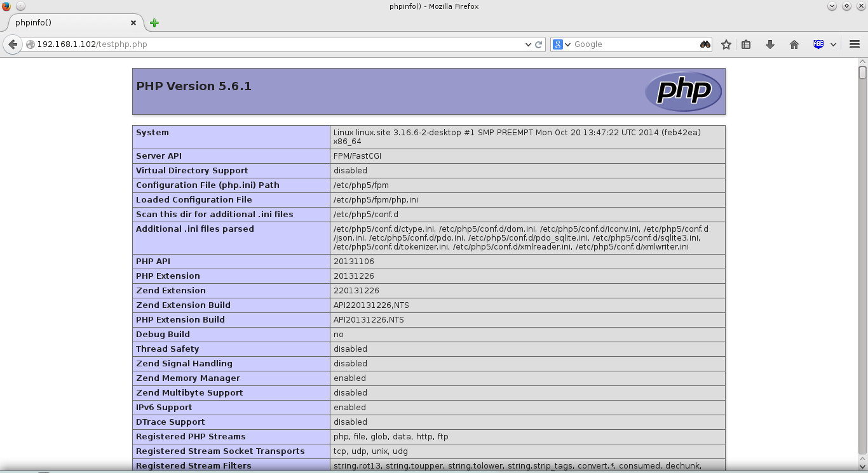Viewport: 868px width, 473px height.
Task: Open the URL history dropdown arrow
Action: 528,44
